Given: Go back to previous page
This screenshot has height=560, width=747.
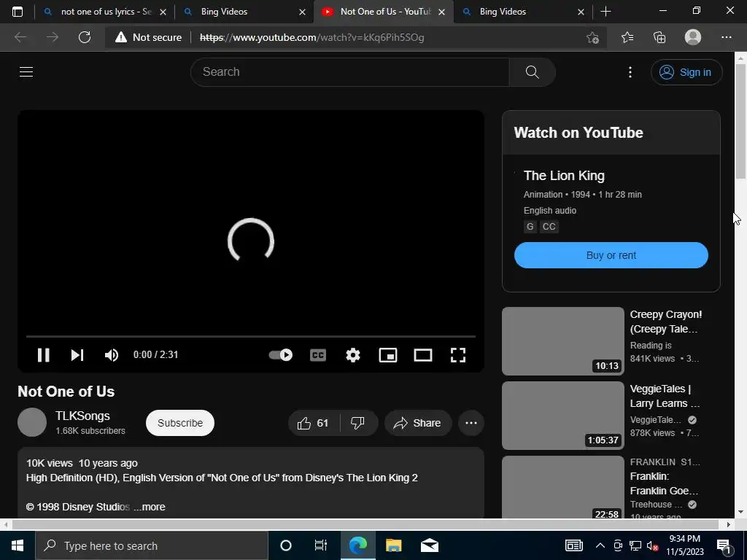Looking at the screenshot, I should click(x=20, y=37).
